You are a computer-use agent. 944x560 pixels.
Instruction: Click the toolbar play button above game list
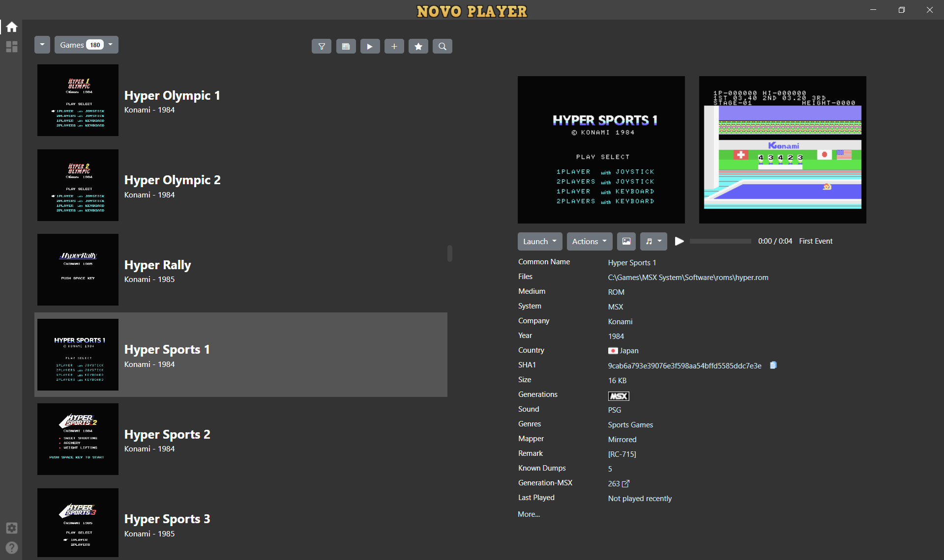click(x=370, y=46)
